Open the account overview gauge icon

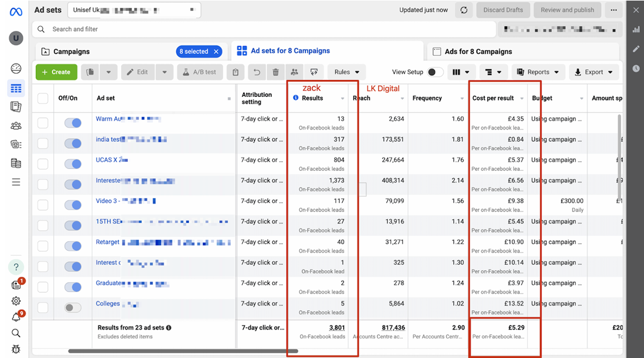[16, 68]
